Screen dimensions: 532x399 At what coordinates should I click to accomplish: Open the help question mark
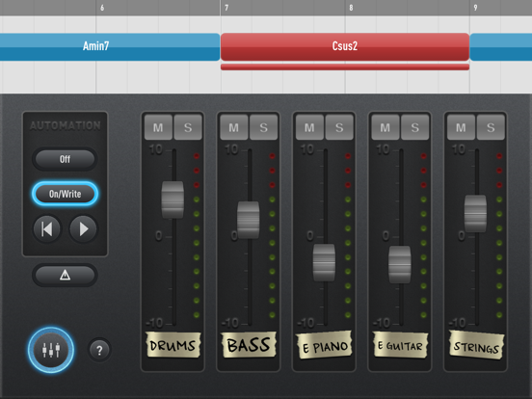99,350
